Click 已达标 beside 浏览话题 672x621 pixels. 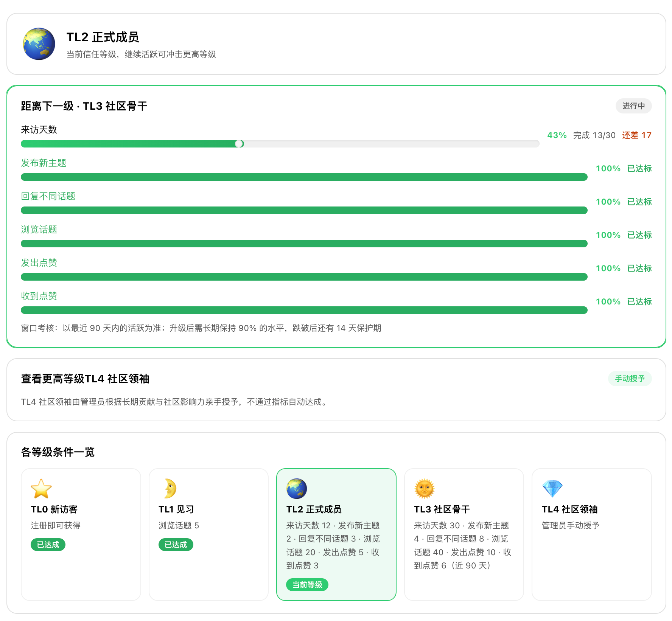(x=639, y=235)
